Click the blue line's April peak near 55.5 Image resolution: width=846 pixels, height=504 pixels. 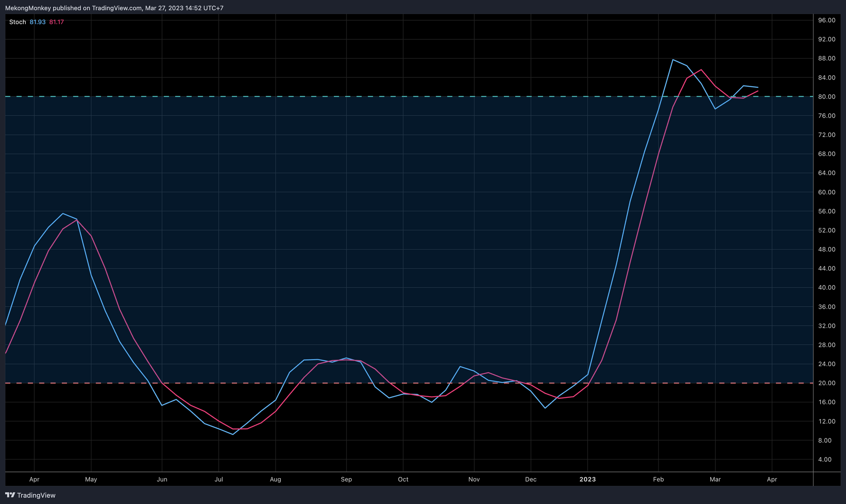[x=63, y=214]
